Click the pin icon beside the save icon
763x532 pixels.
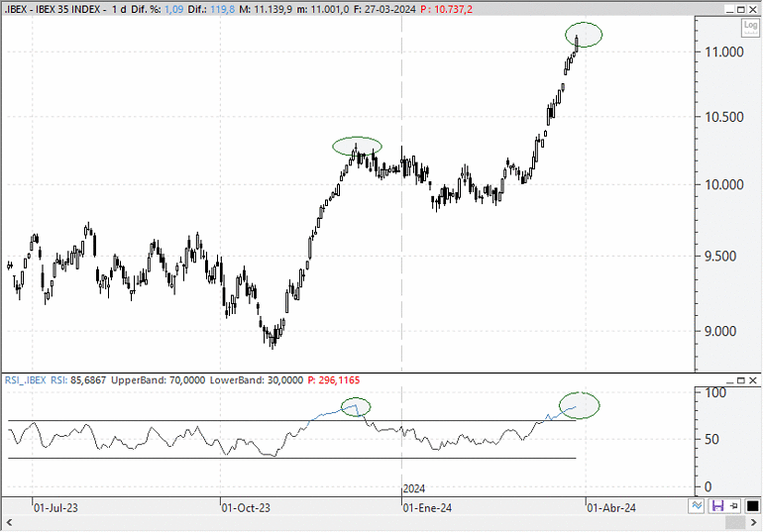(734, 505)
